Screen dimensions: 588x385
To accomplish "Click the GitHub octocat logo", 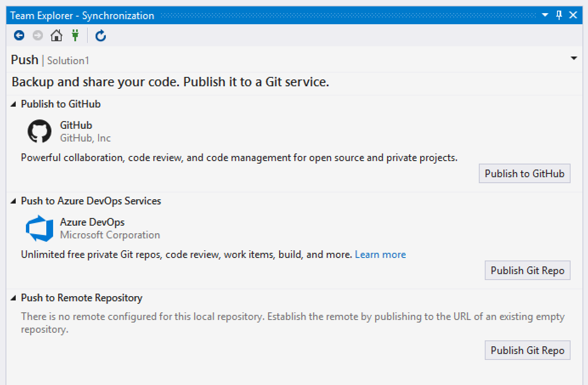I will (40, 131).
